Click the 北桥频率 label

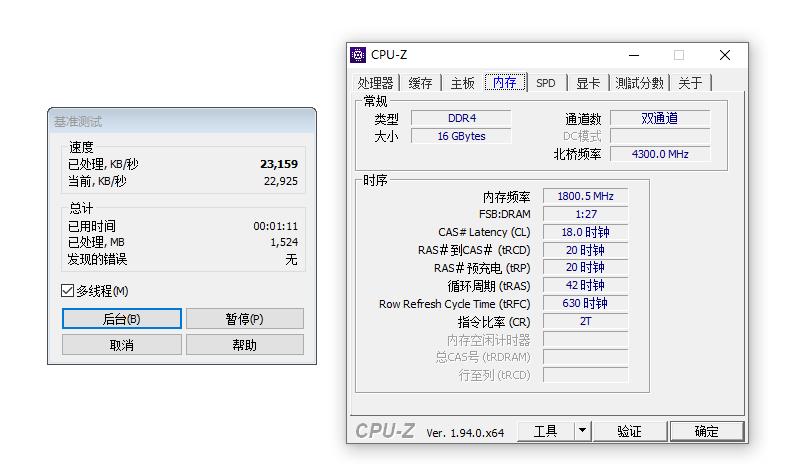tap(577, 154)
